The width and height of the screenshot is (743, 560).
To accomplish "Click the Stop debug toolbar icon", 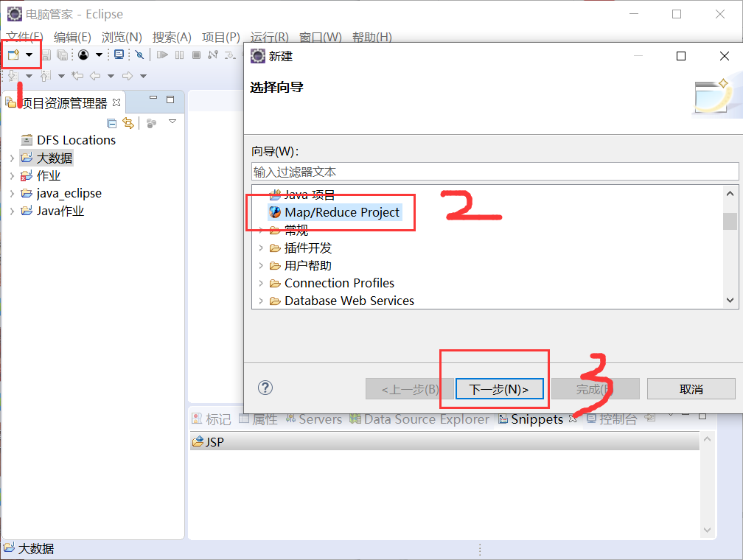I will point(198,55).
